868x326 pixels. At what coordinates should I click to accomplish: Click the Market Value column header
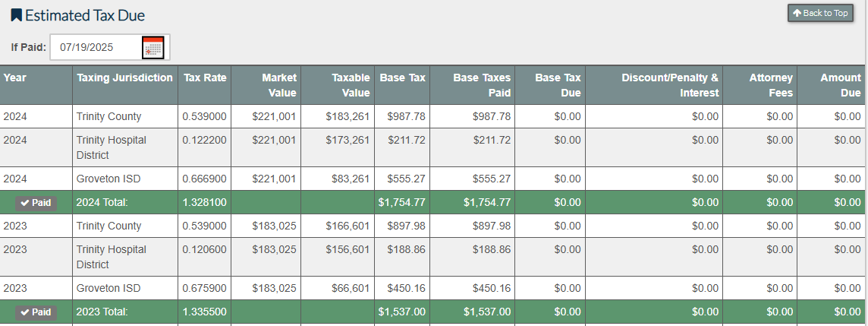[278, 85]
